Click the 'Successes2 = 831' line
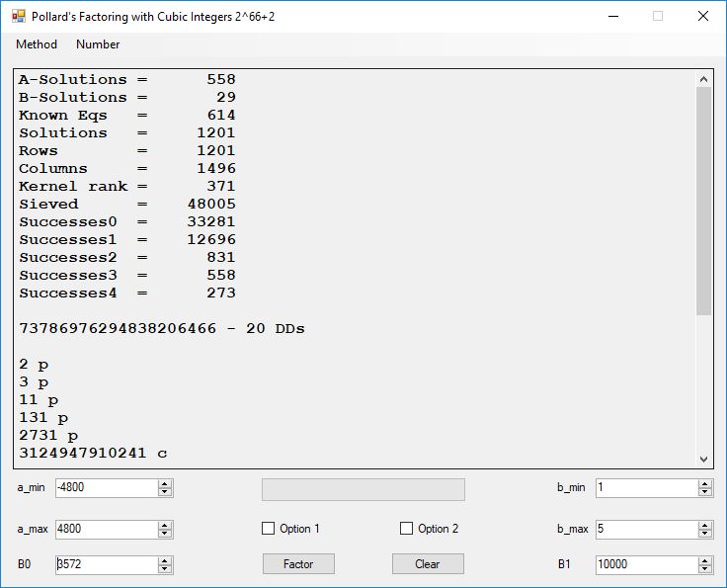This screenshot has width=727, height=588. [127, 257]
